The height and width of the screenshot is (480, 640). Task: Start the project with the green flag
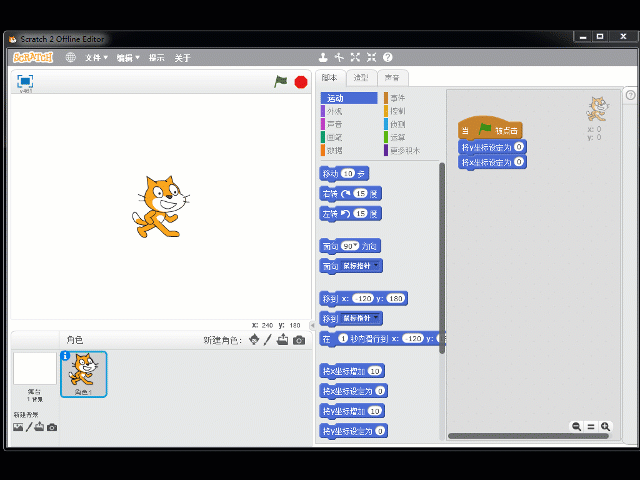[280, 82]
